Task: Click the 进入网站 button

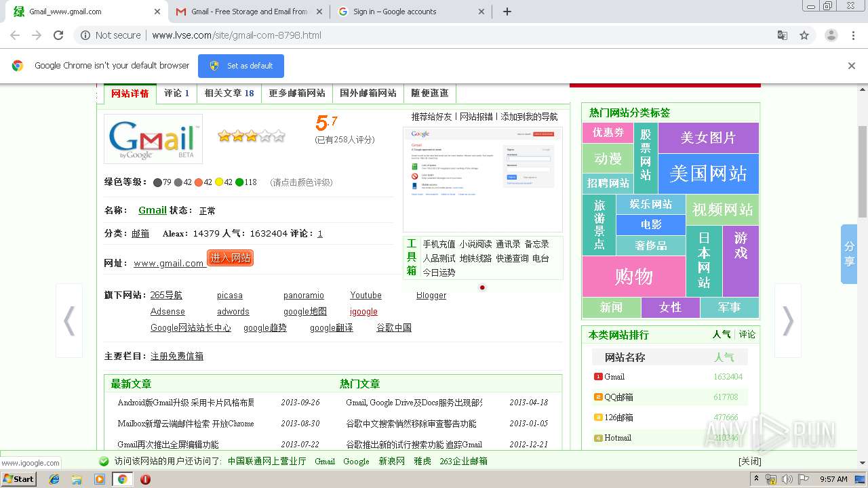Action: [230, 258]
